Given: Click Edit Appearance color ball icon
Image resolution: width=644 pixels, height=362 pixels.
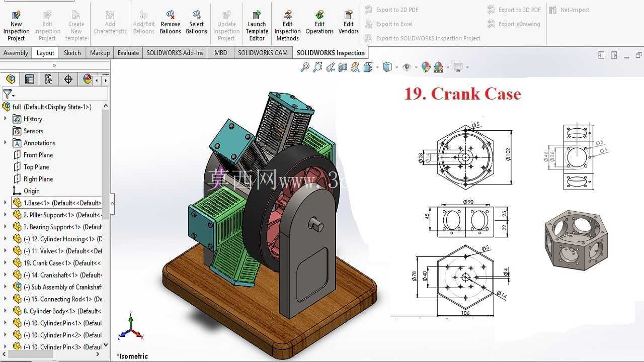Looking at the screenshot, I should point(426,67).
